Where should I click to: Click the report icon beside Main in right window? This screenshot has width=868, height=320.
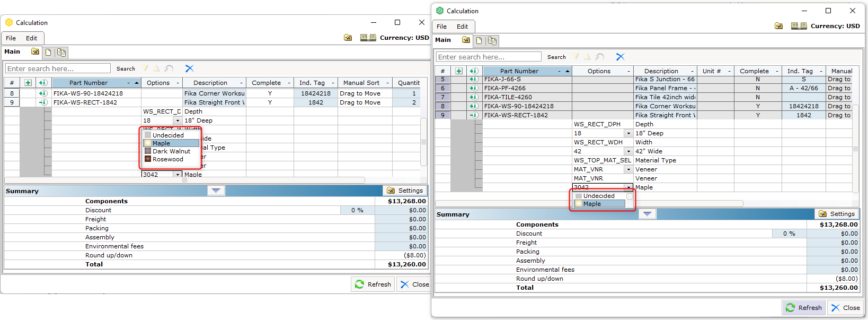click(466, 40)
